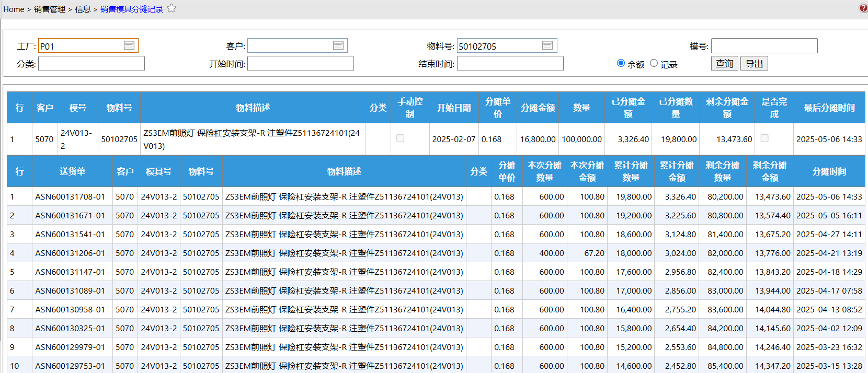Go to Home in the breadcrumb
This screenshot has width=868, height=373.
pyautogui.click(x=14, y=9)
